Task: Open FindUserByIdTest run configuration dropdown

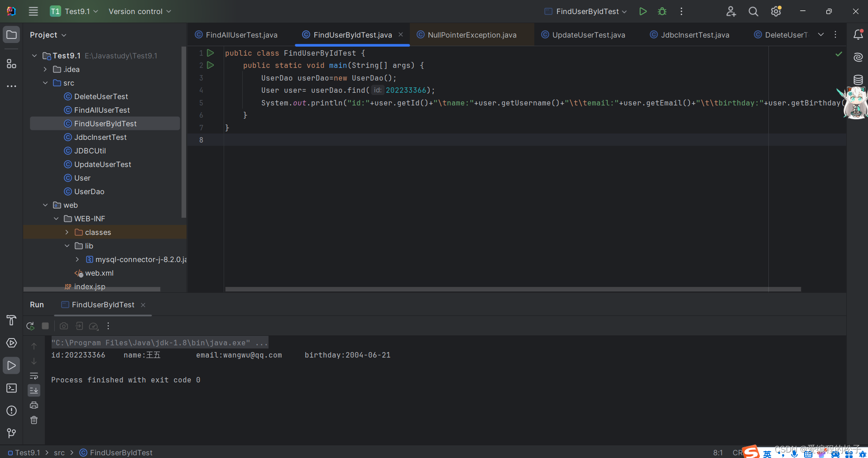Action: [585, 11]
